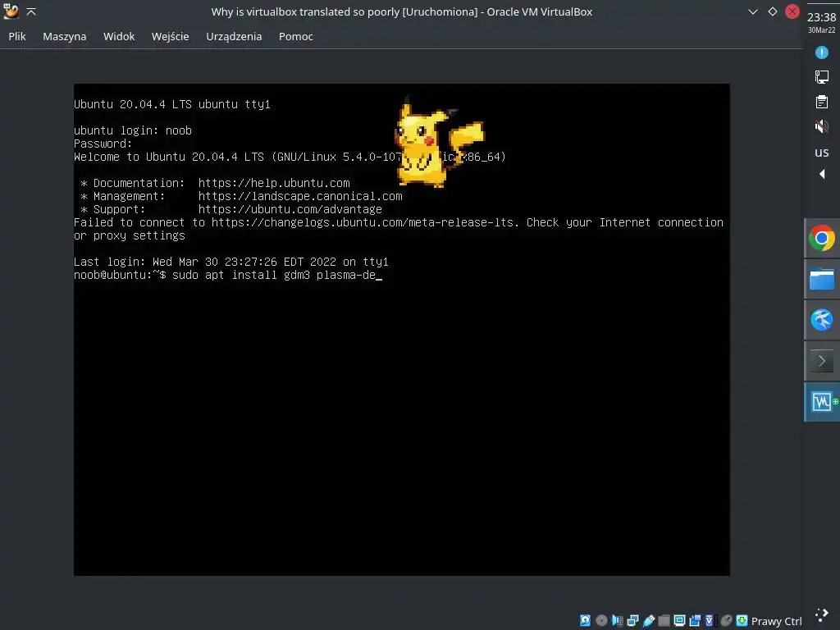
Task: Open the Widok menu
Action: coord(119,36)
